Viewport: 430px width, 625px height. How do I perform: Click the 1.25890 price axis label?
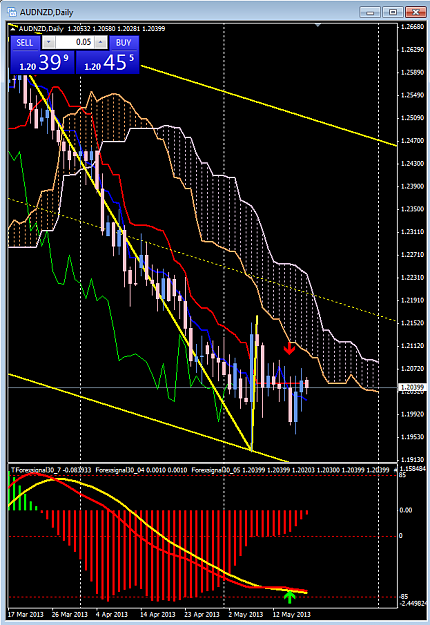pyautogui.click(x=412, y=73)
